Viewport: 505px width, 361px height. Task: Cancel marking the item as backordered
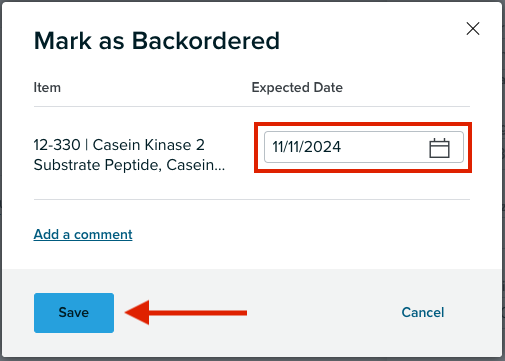coord(423,312)
